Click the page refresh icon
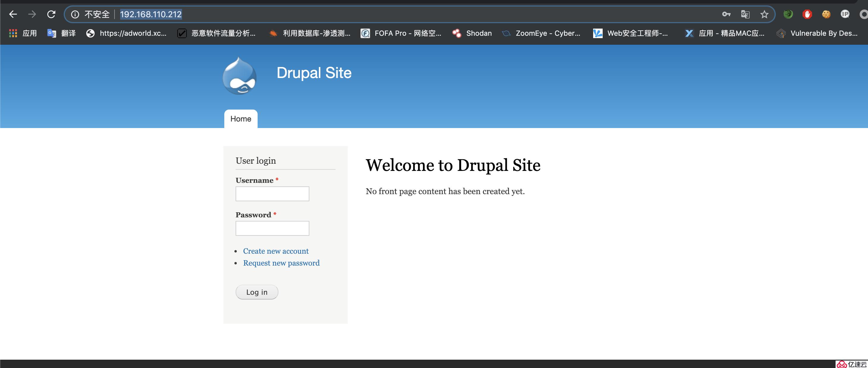The width and height of the screenshot is (868, 368). click(51, 14)
